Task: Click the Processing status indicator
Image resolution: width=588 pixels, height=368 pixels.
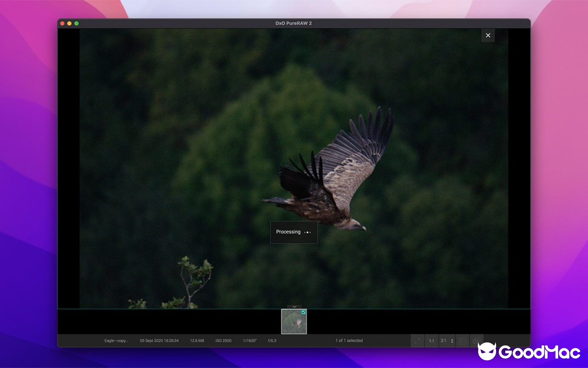Action: click(x=294, y=232)
